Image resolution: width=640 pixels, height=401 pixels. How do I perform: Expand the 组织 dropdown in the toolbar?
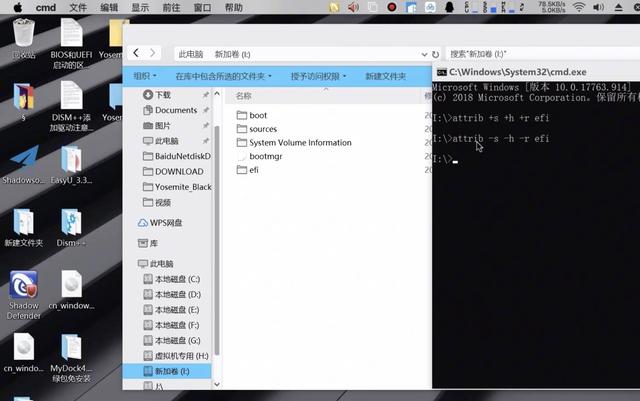point(146,76)
